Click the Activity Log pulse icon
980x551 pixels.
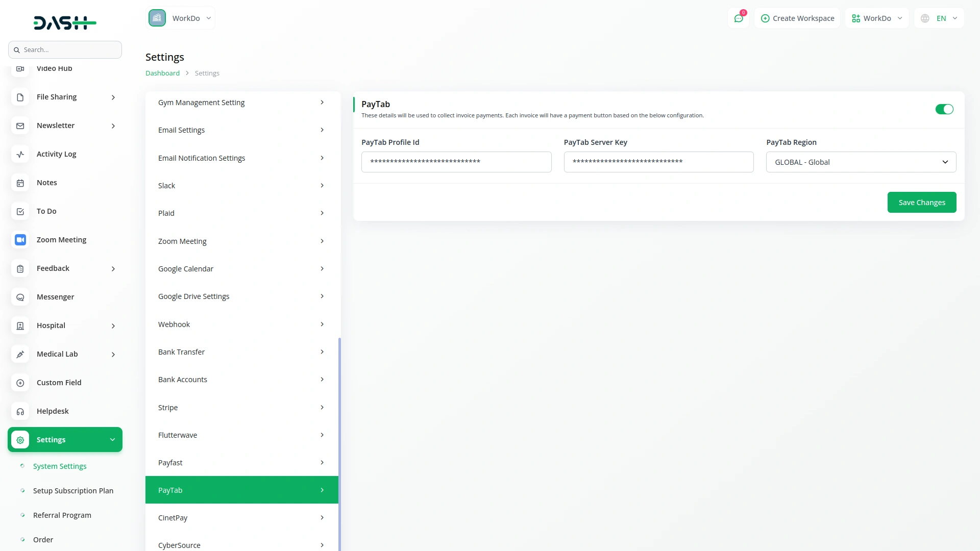pyautogui.click(x=20, y=154)
